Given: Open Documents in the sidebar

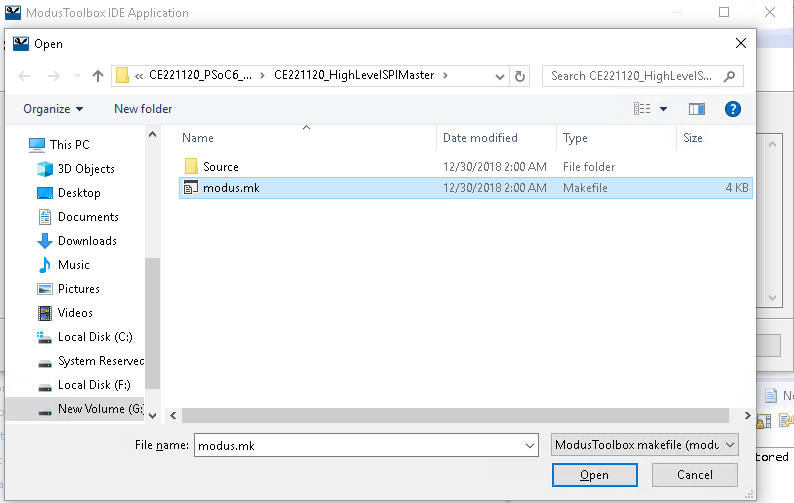Looking at the screenshot, I should click(x=88, y=217).
